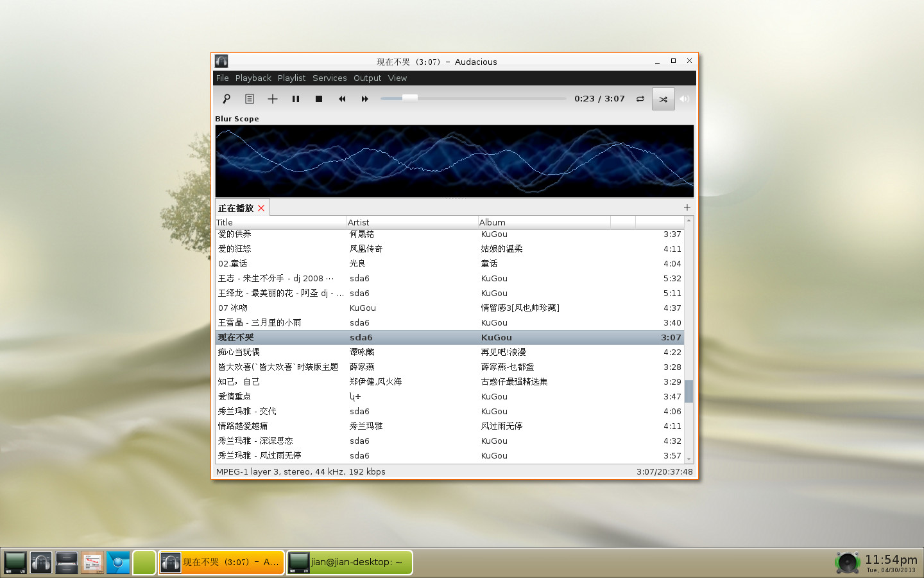The width and height of the screenshot is (924, 578).
Task: Skip to previous track
Action: [x=342, y=99]
